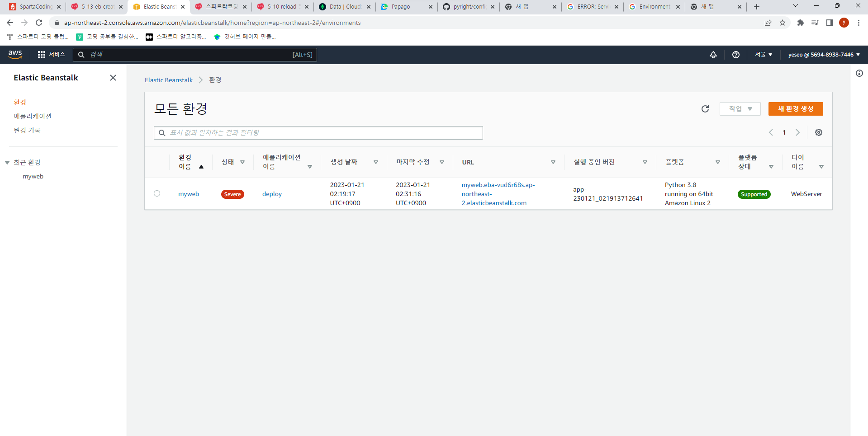Open the 작업 actions dropdown

(x=740, y=109)
